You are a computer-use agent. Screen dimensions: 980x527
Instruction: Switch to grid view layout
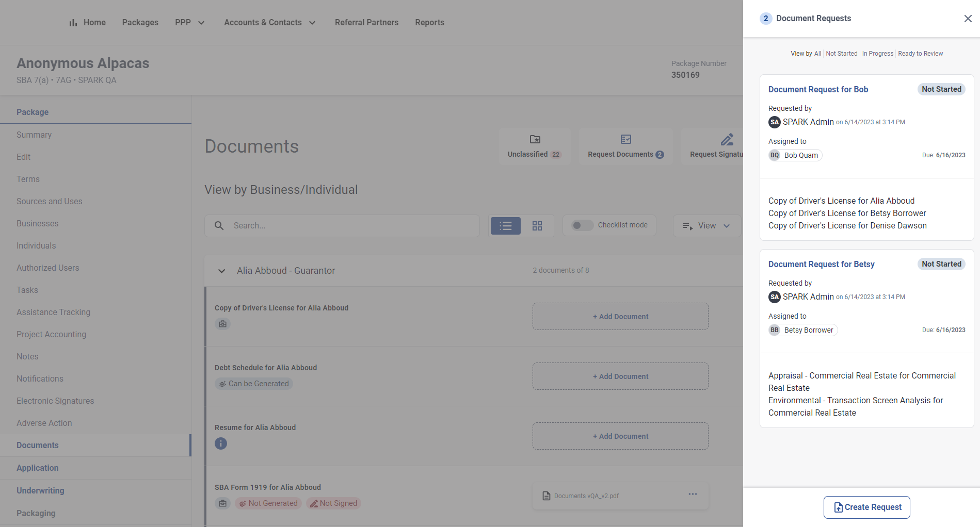537,226
